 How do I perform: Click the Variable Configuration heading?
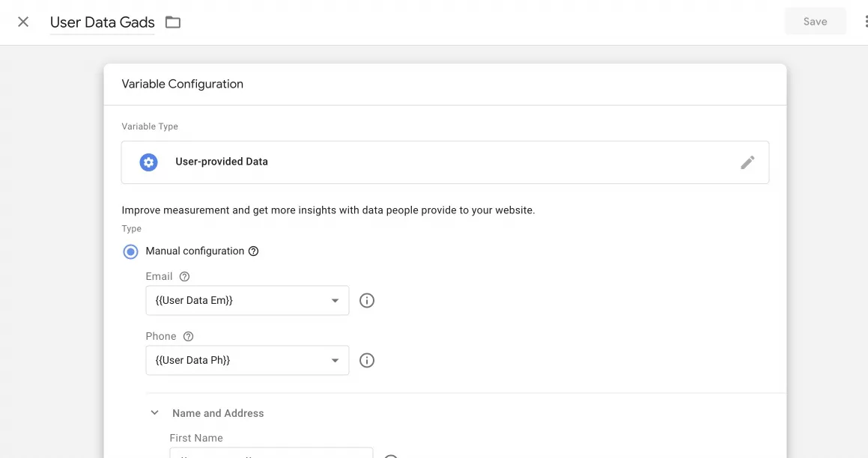click(x=183, y=84)
